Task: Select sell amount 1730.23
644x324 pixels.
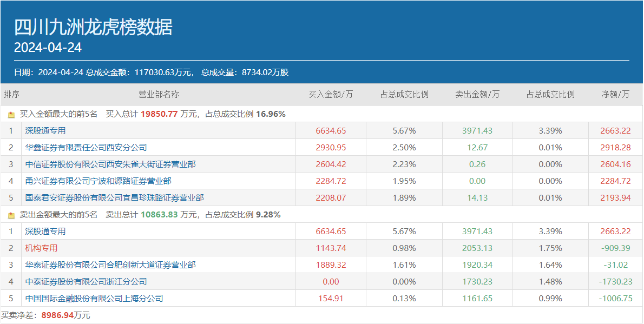Action: (x=477, y=282)
